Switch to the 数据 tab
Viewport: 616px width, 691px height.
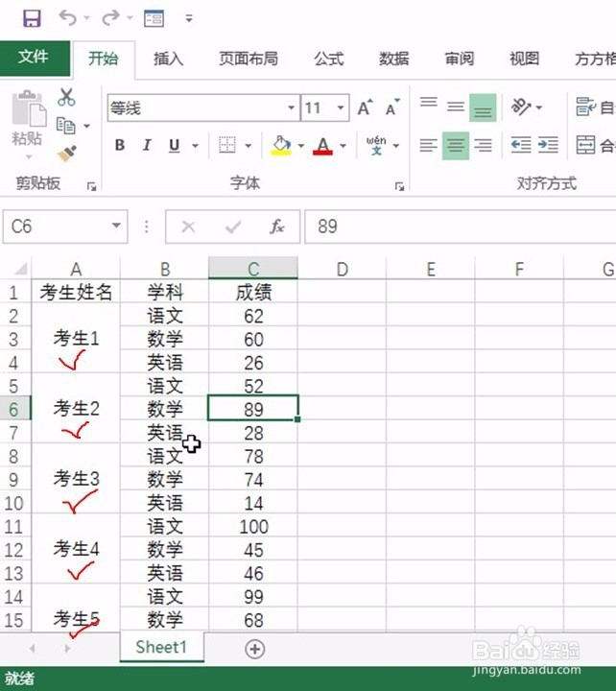click(394, 59)
